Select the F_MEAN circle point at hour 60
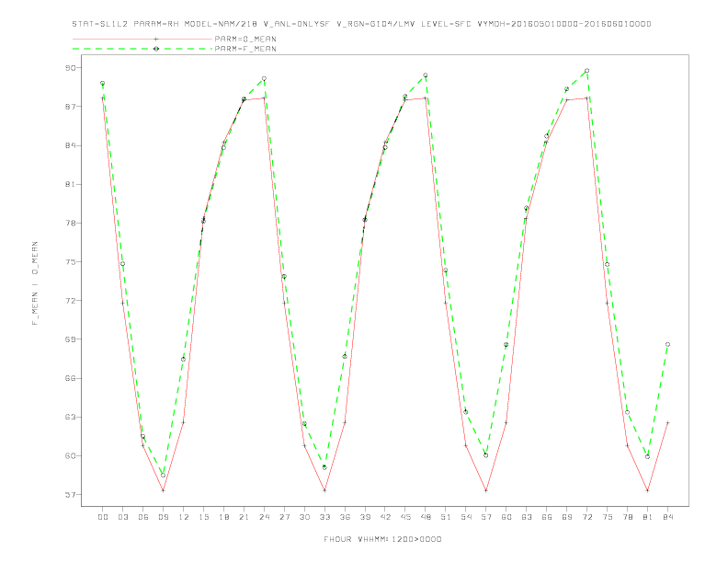 coord(506,345)
